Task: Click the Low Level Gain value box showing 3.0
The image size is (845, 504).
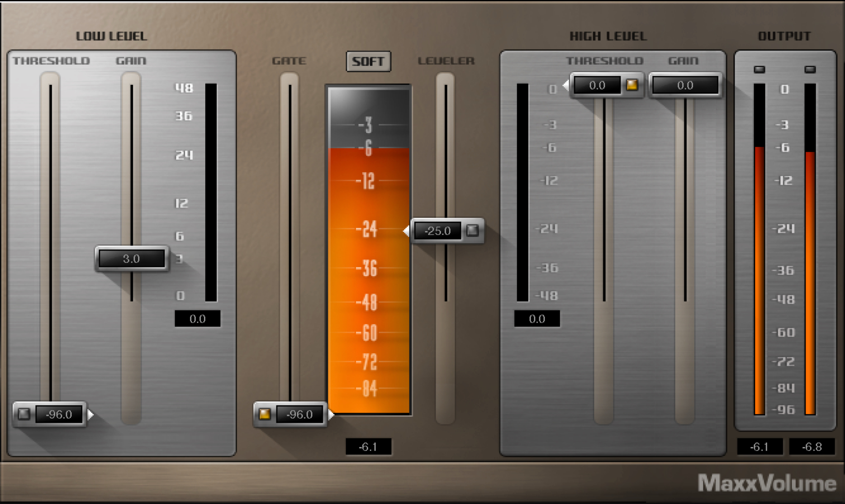Action: pyautogui.click(x=131, y=259)
